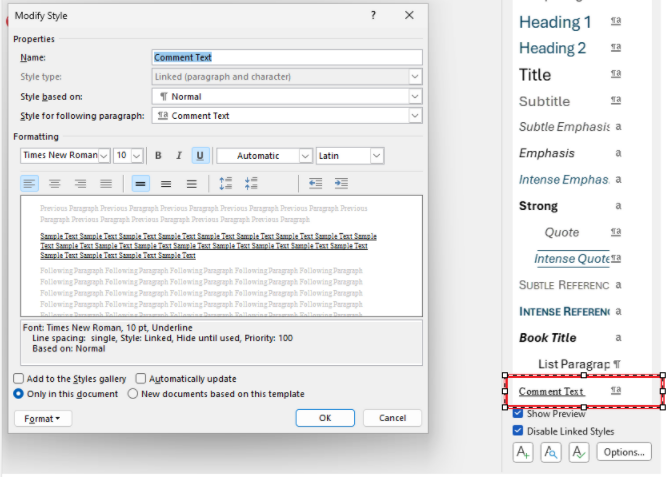
Task: Click paragraph marker next to Title style
Action: tap(616, 73)
